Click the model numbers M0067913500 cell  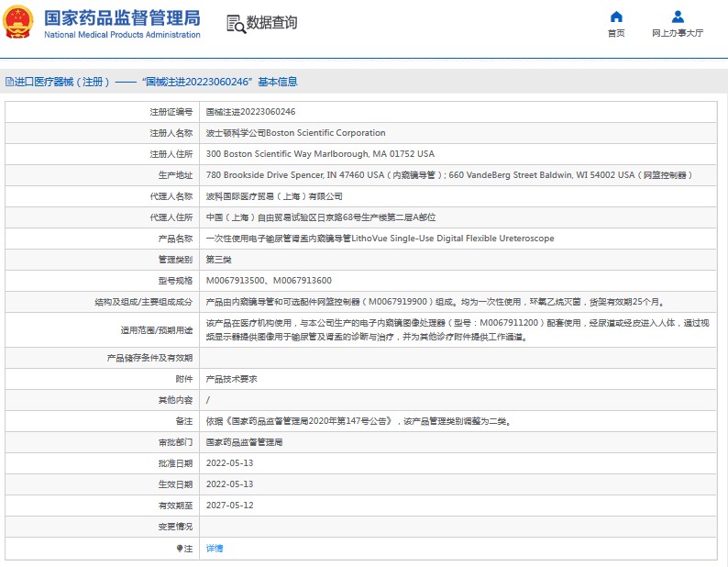[269, 281]
